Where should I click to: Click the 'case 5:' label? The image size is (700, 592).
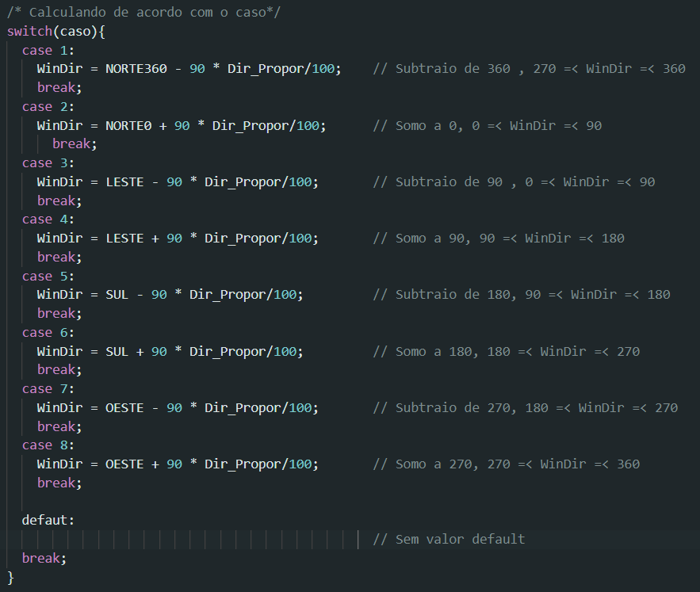pos(48,277)
